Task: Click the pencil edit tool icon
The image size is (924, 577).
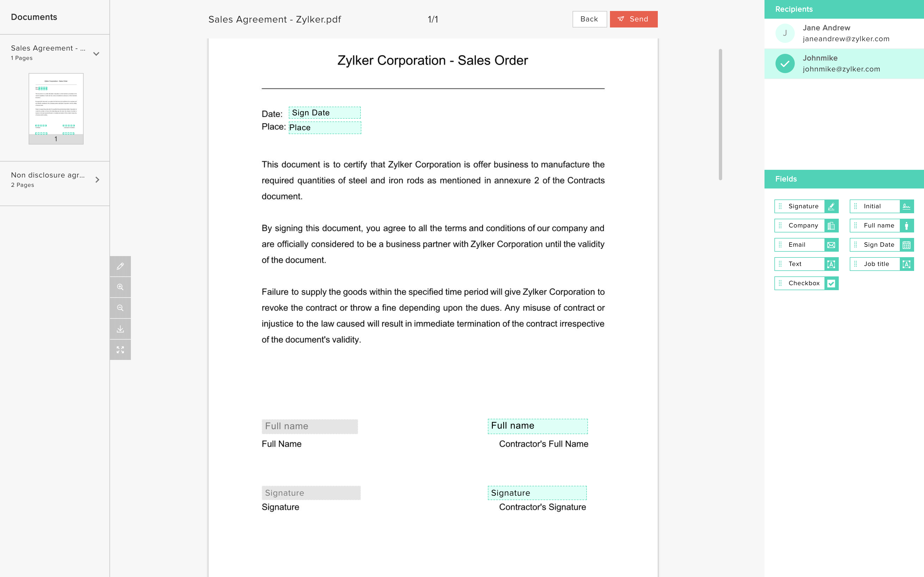Action: coord(120,266)
